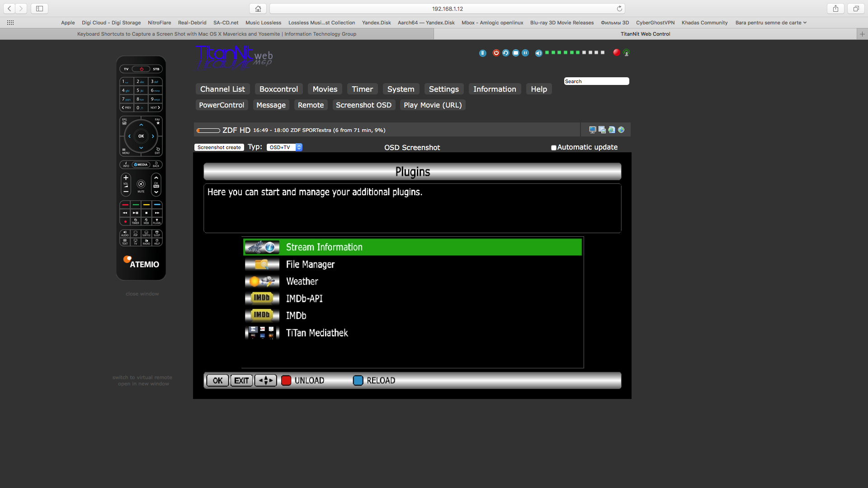
Task: Click the pause icon in the header
Action: pyautogui.click(x=525, y=53)
